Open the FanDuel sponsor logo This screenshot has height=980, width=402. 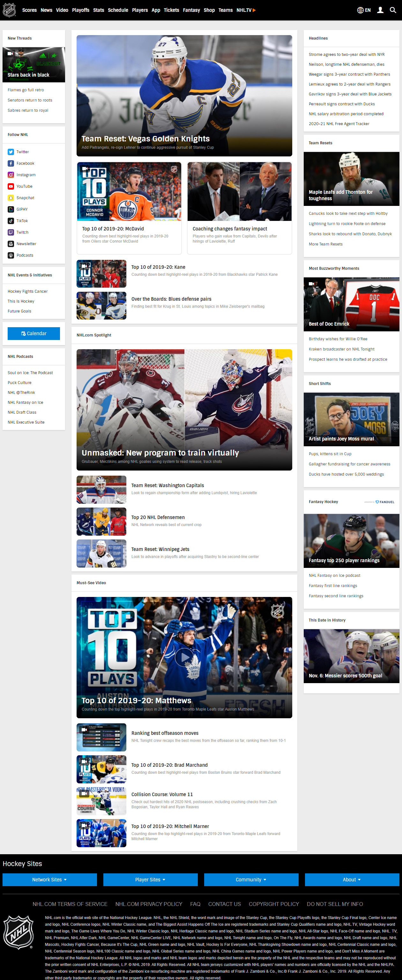380,502
